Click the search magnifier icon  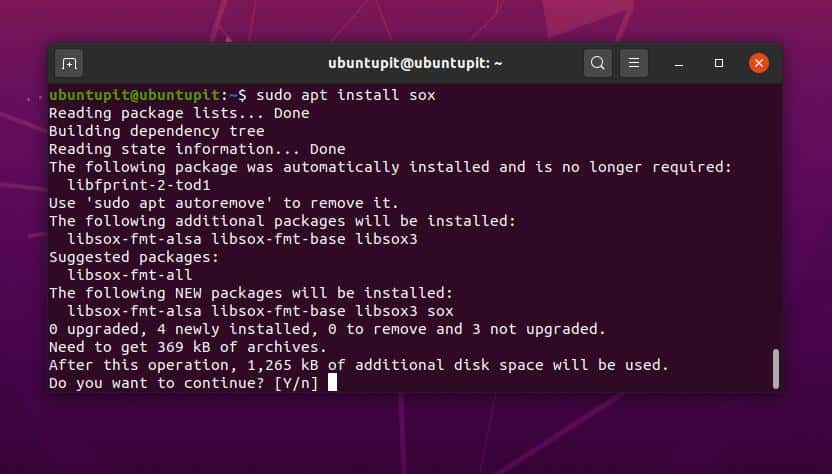pyautogui.click(x=598, y=63)
